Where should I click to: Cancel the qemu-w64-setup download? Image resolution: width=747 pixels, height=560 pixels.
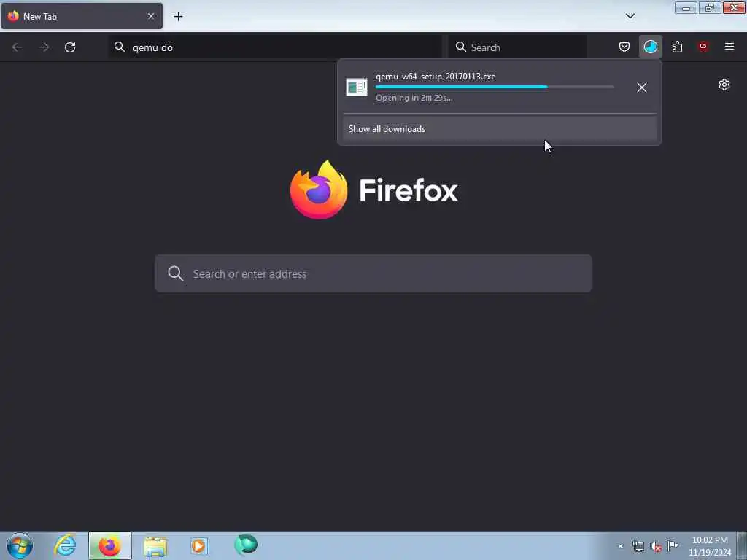point(642,87)
